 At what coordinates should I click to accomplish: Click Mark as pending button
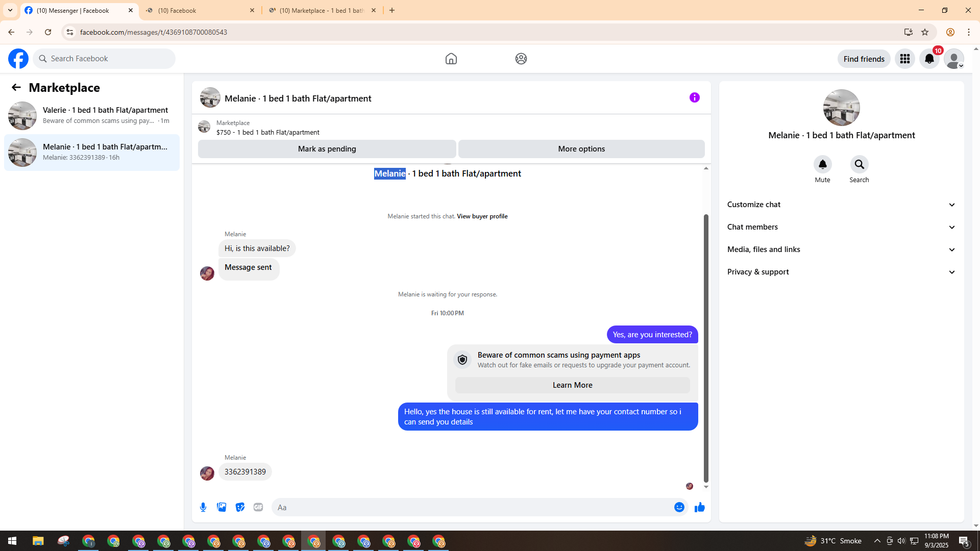point(327,149)
